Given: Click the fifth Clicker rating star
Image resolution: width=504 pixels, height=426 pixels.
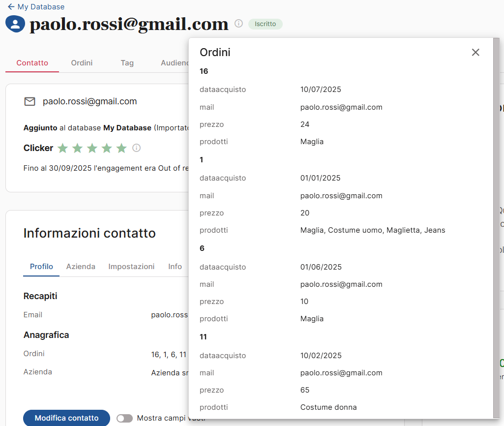Looking at the screenshot, I should point(121,148).
